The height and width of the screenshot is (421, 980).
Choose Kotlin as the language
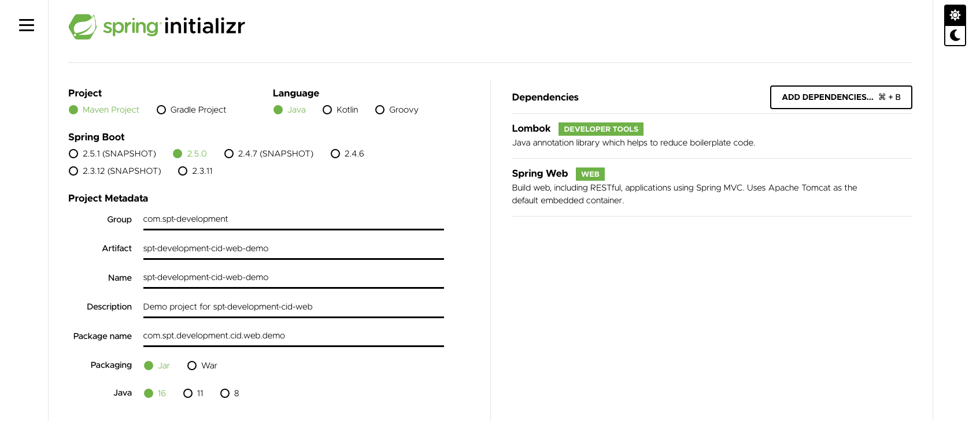coord(341,110)
